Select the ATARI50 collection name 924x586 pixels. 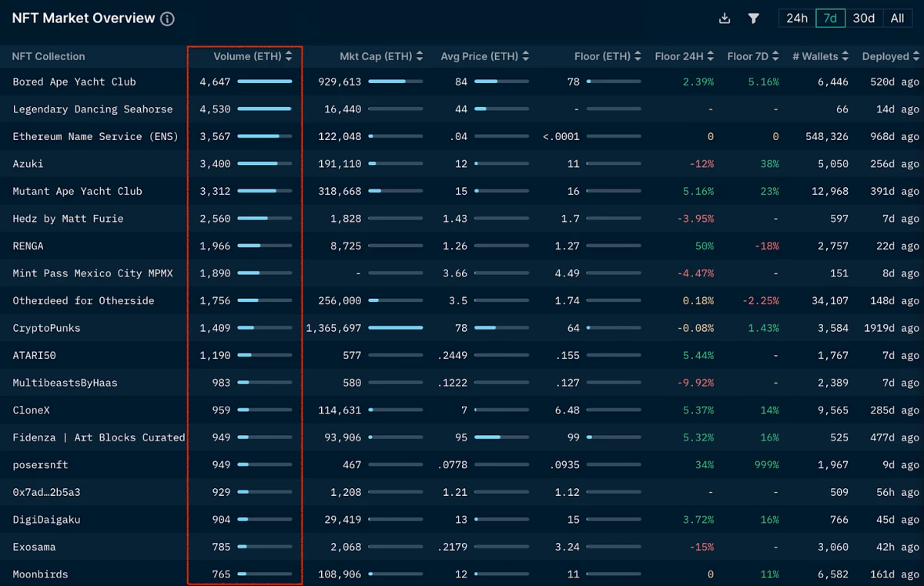click(34, 356)
